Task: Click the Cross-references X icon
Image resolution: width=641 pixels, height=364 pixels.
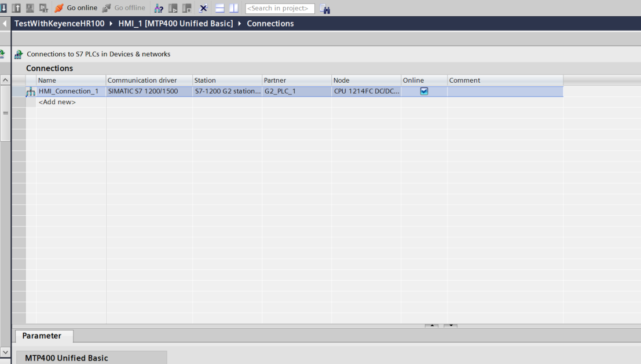Action: (x=203, y=8)
